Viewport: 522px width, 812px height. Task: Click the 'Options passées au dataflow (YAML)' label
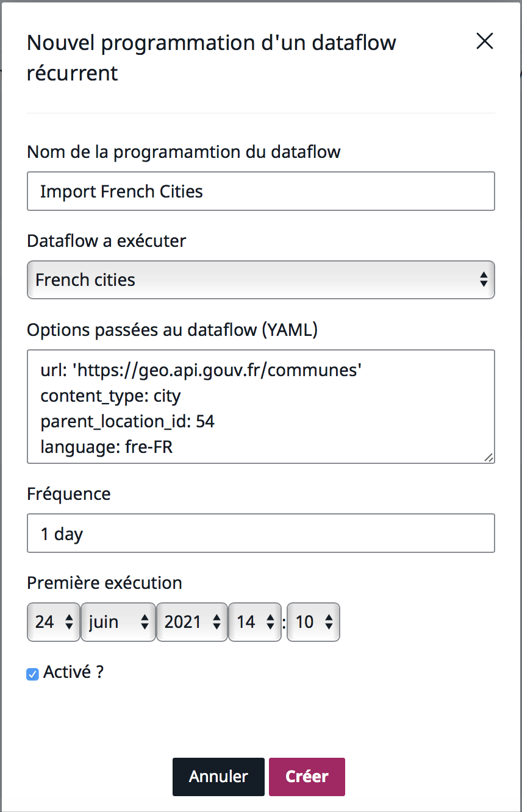(x=173, y=330)
